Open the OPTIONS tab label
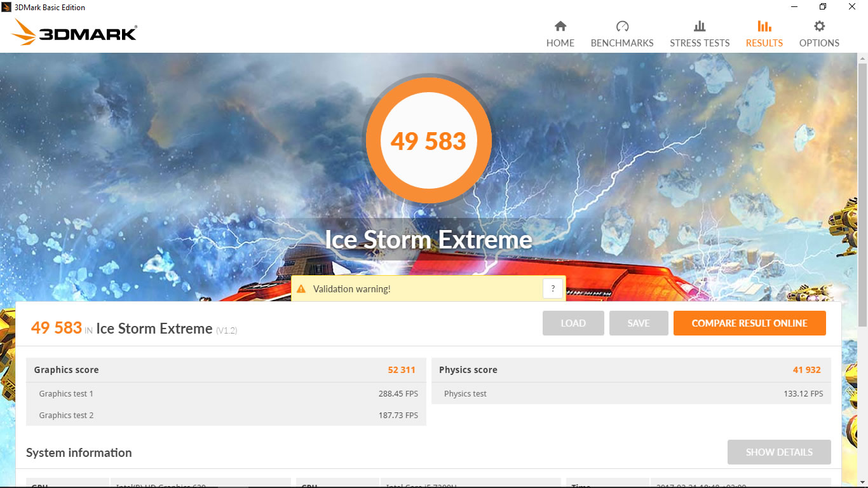 click(820, 43)
